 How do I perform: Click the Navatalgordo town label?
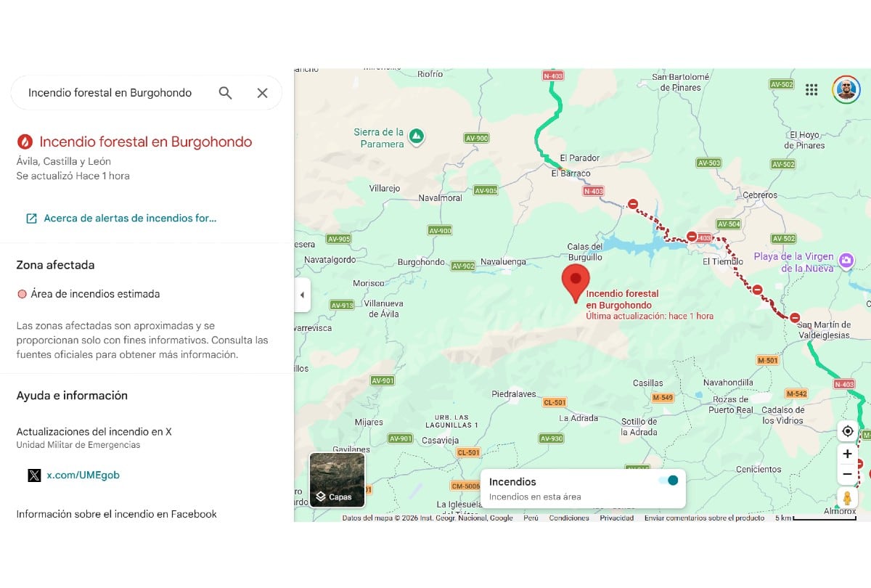click(x=330, y=258)
